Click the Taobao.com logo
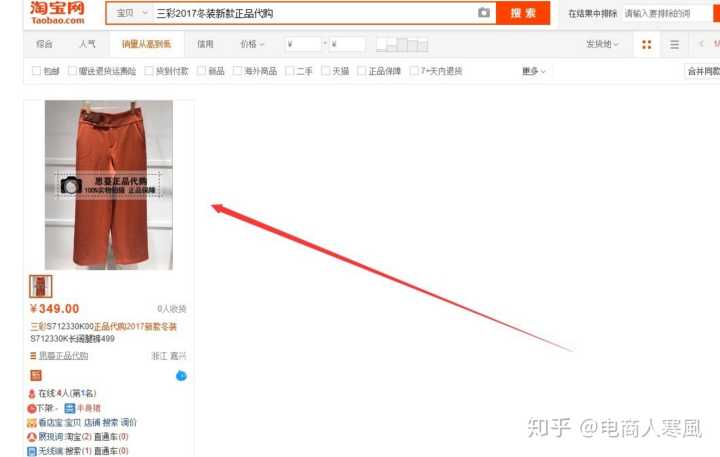This screenshot has width=720, height=457. [x=58, y=13]
